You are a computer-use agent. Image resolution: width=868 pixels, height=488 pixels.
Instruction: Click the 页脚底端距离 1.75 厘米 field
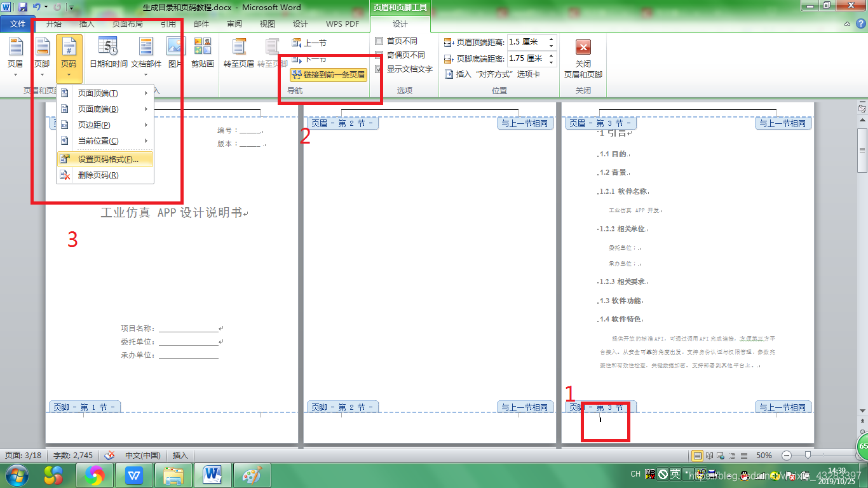pyautogui.click(x=527, y=58)
